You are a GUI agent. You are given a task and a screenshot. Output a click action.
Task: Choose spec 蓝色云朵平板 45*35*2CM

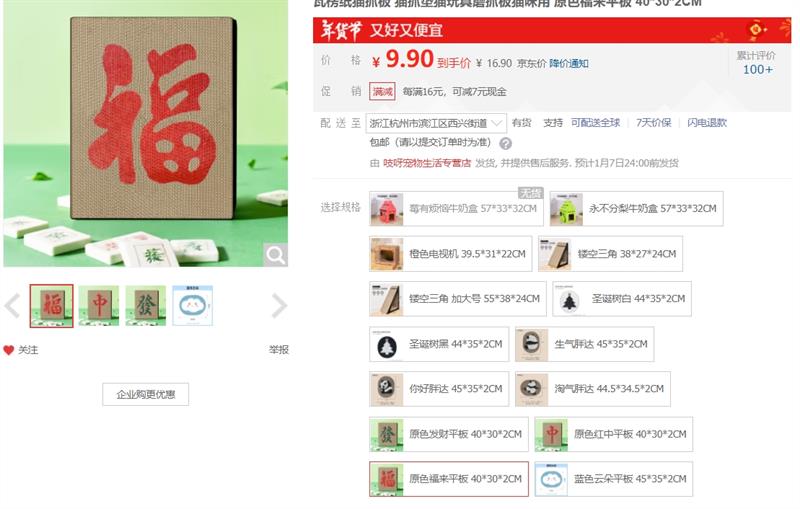[x=614, y=479]
